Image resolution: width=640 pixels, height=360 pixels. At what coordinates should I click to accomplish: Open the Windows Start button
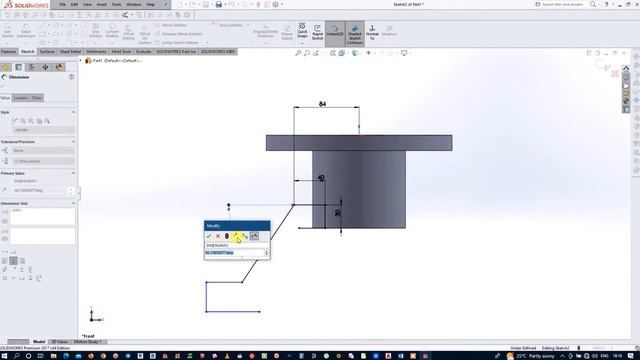coord(4,356)
